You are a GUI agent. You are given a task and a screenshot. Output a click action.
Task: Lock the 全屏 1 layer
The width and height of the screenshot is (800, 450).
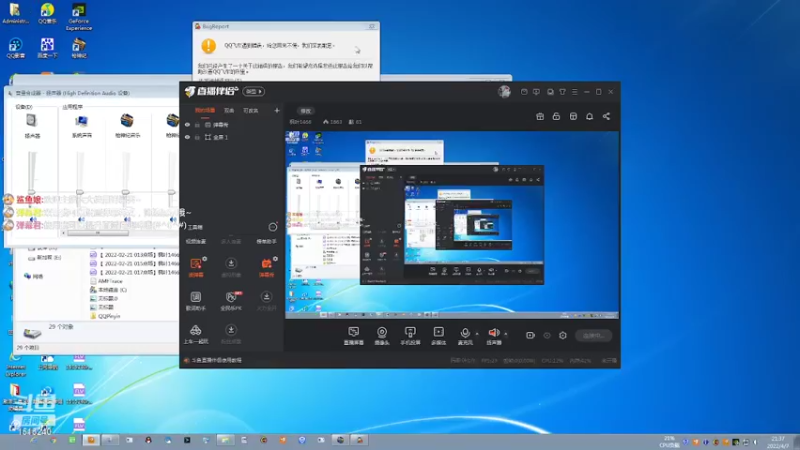(x=197, y=137)
